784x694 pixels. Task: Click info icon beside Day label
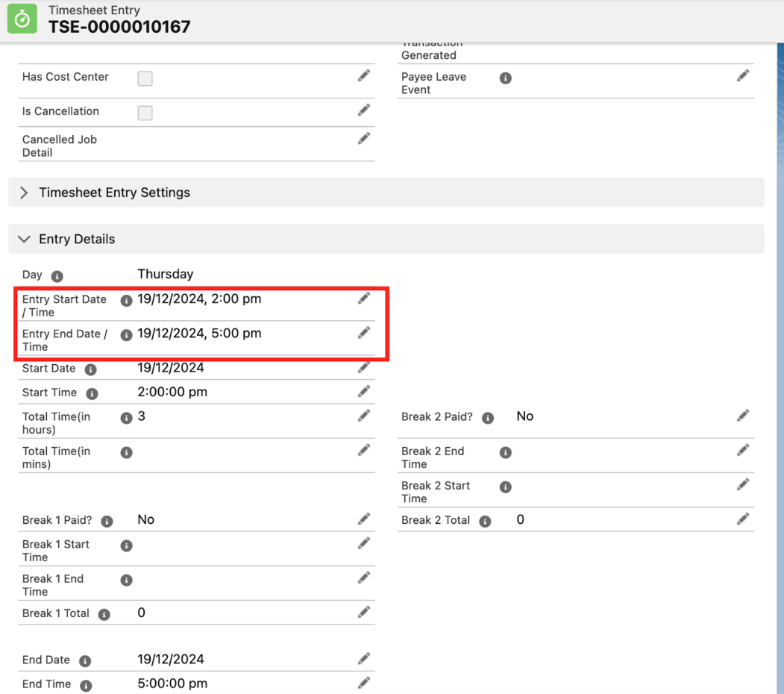click(57, 275)
